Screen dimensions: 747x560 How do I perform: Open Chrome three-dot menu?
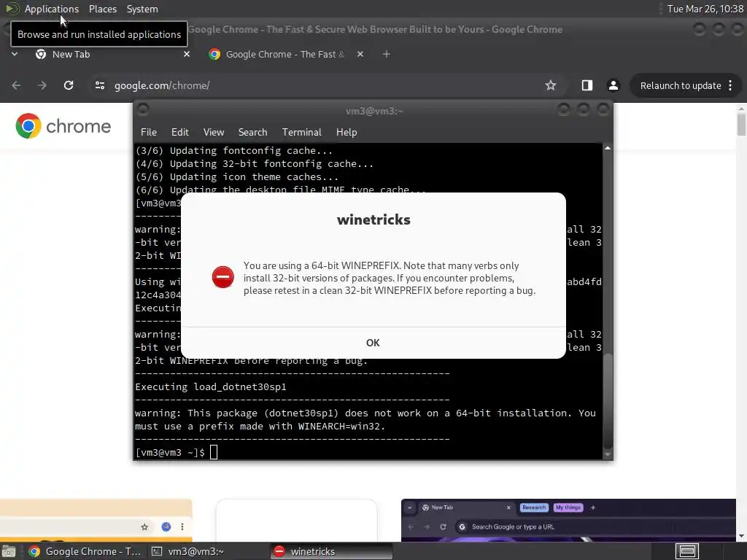[x=730, y=86]
